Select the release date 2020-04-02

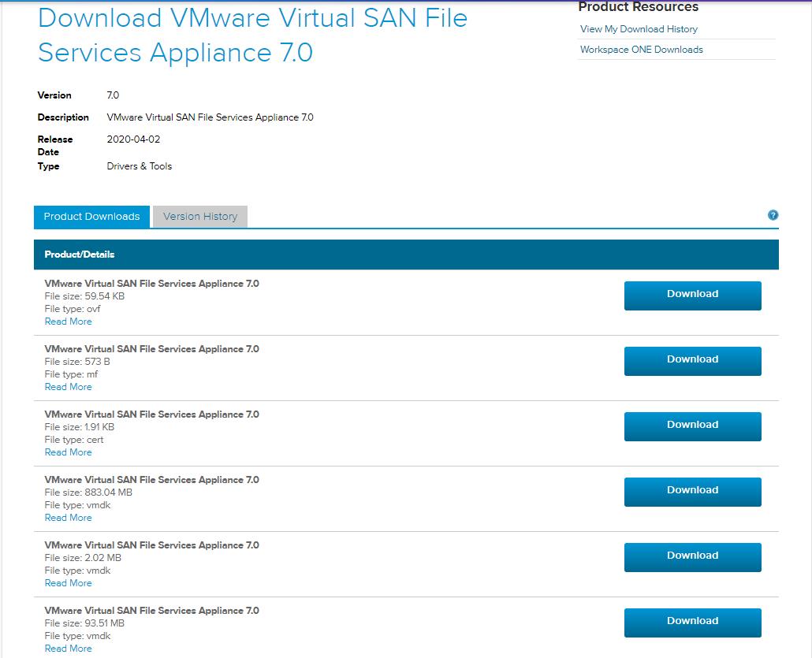pyautogui.click(x=133, y=139)
